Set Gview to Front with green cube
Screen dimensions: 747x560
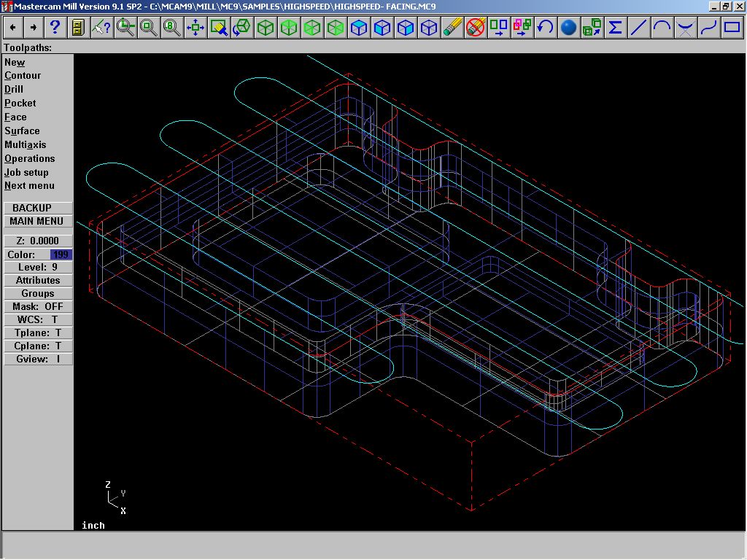coord(289,28)
